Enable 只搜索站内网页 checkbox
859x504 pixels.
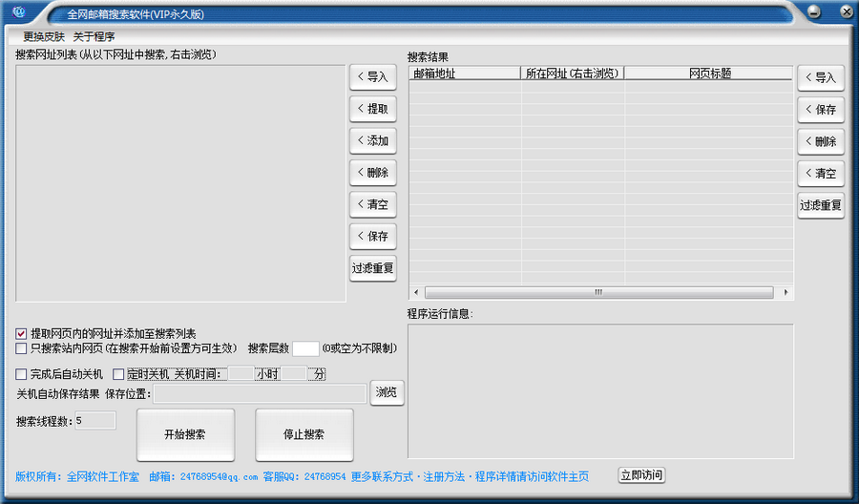[21, 348]
